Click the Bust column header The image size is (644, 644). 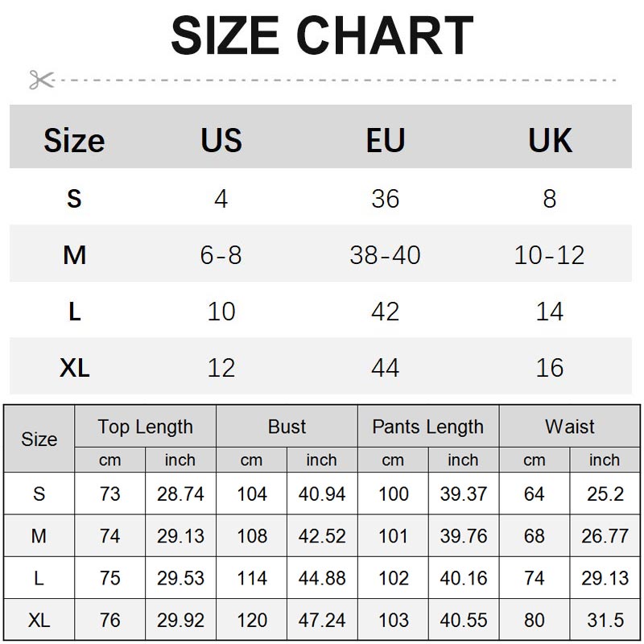pos(287,427)
